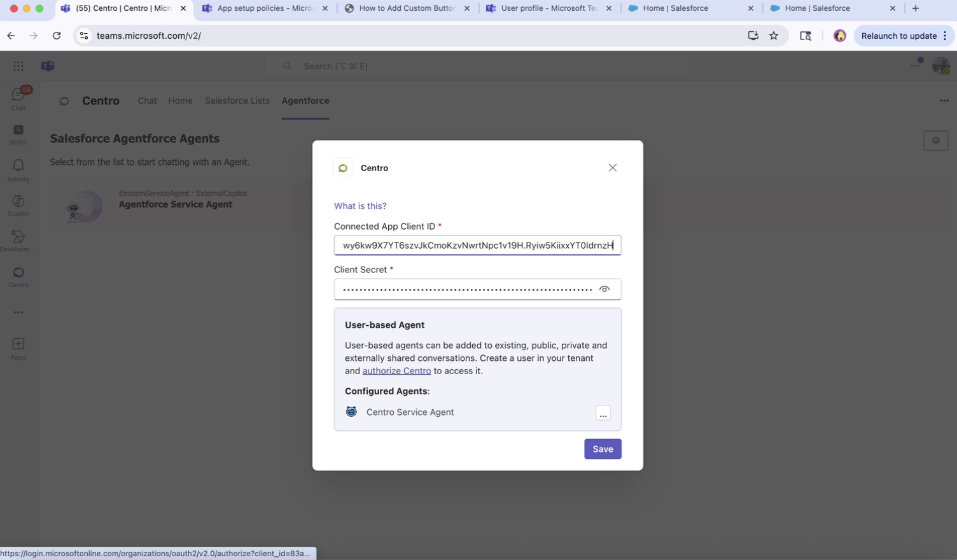The height and width of the screenshot is (560, 957).
Task: Go forward in the browser
Action: click(34, 36)
